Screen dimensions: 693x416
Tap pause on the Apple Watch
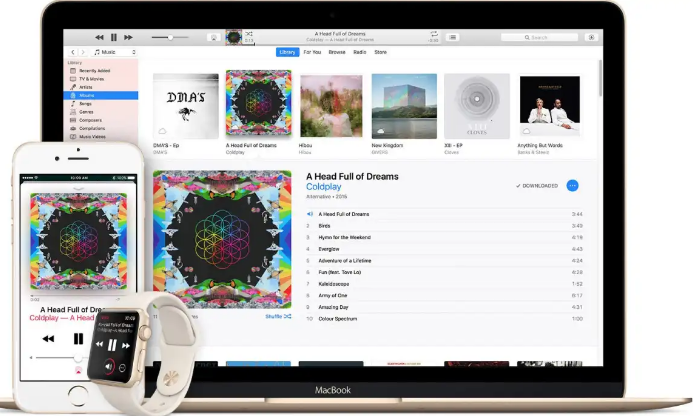pyautogui.click(x=112, y=345)
